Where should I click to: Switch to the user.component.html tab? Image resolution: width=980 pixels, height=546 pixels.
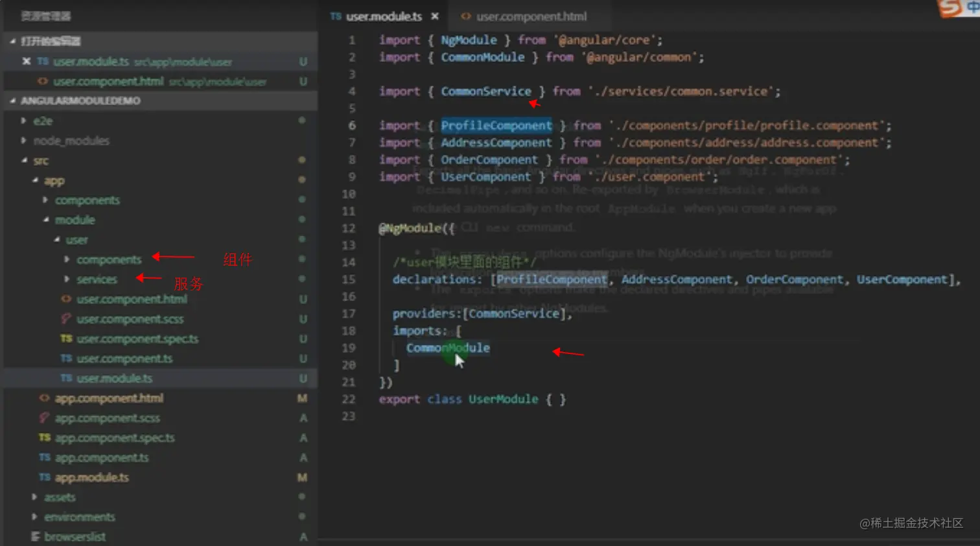(531, 16)
